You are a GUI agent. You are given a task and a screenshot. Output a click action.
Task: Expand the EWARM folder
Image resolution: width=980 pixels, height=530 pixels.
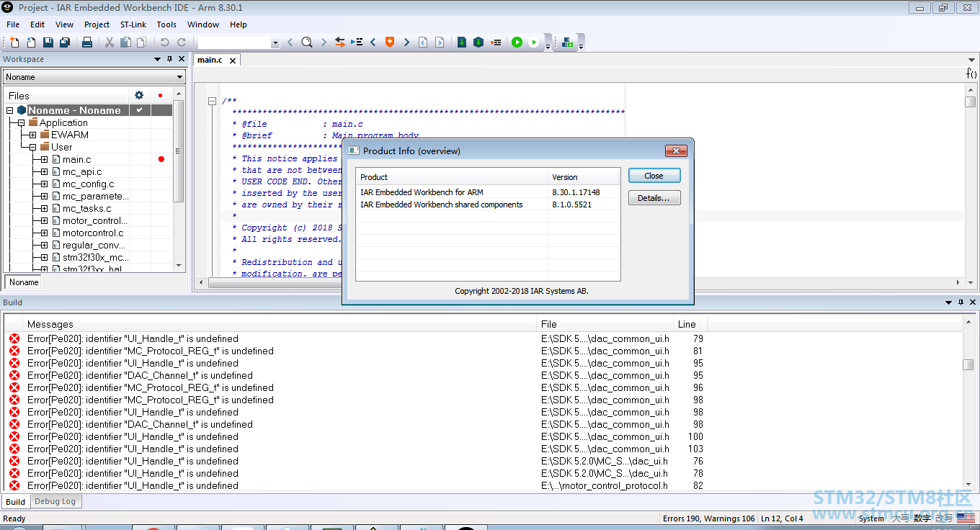[33, 135]
